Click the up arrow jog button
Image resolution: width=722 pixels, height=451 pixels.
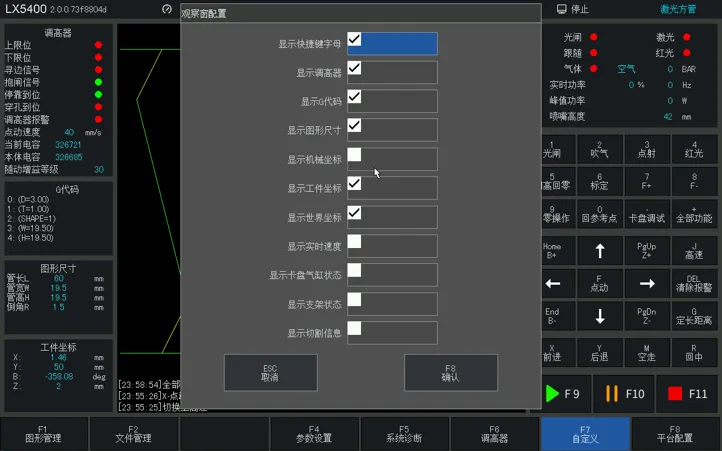click(600, 251)
